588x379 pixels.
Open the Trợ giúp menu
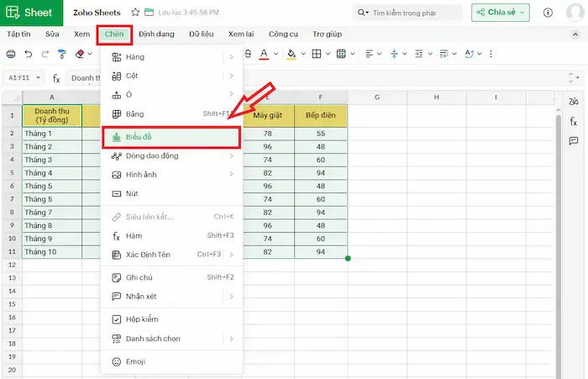click(x=327, y=34)
